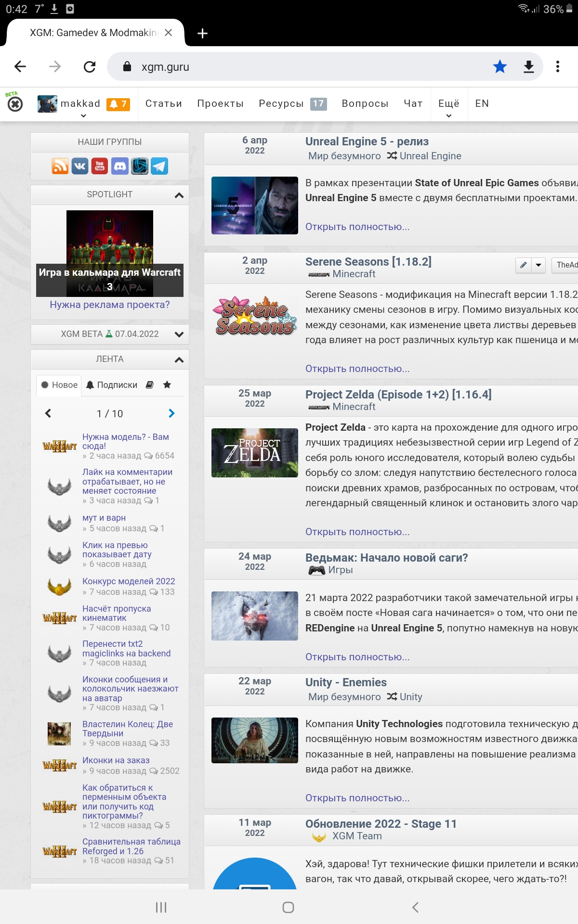Reload the page
578x924 pixels.
point(90,67)
